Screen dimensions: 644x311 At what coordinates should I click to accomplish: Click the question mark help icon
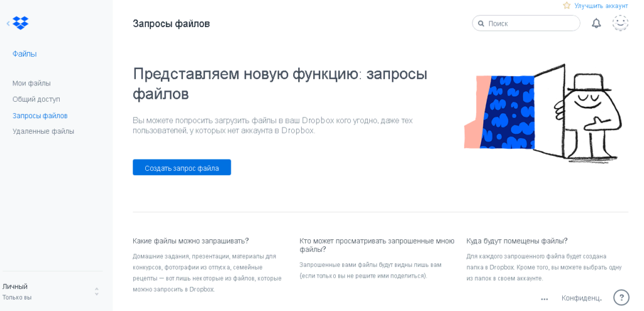621,298
